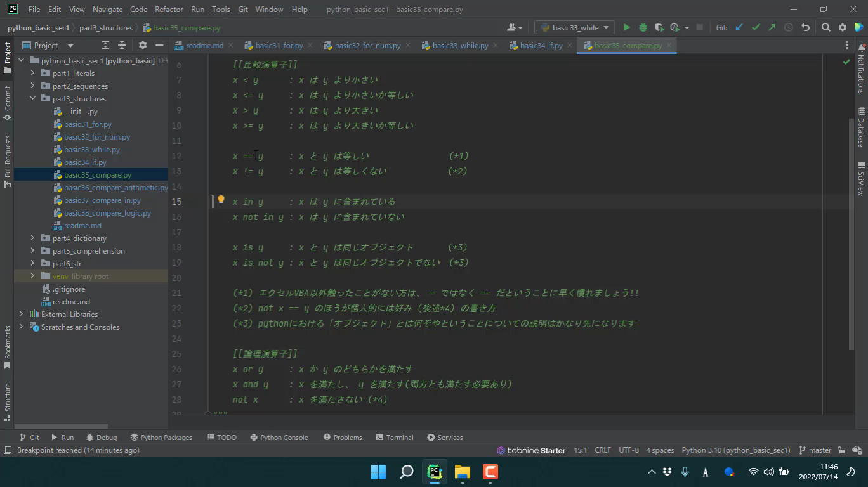Screen dimensions: 868x487
Task: Click the yellow intention lightbulb in editor
Action: (221, 200)
